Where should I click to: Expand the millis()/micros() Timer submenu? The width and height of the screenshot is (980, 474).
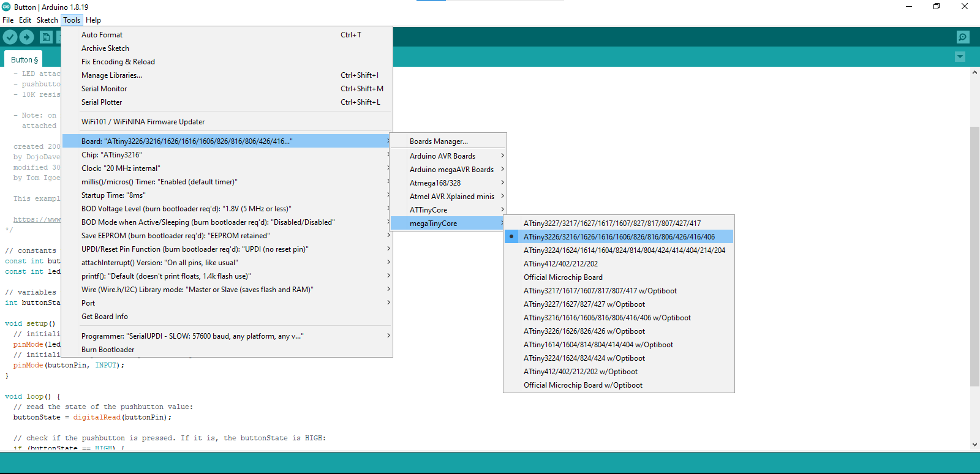coord(227,182)
